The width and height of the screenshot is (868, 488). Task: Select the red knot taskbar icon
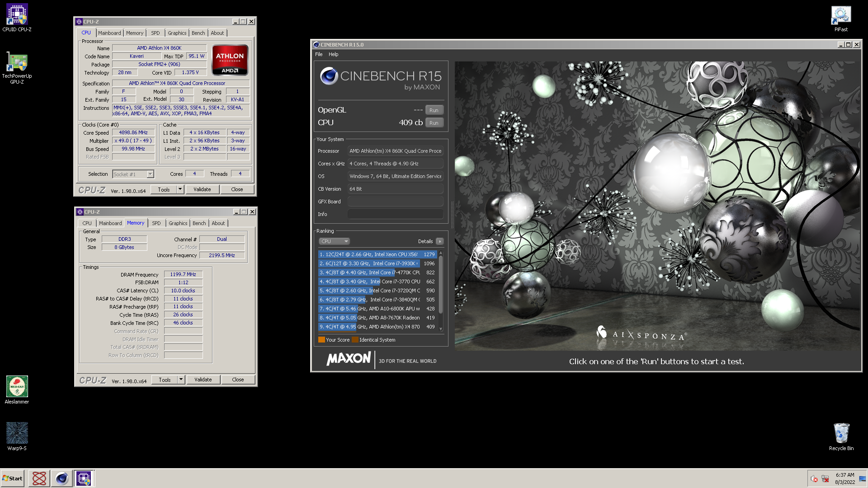(39, 479)
